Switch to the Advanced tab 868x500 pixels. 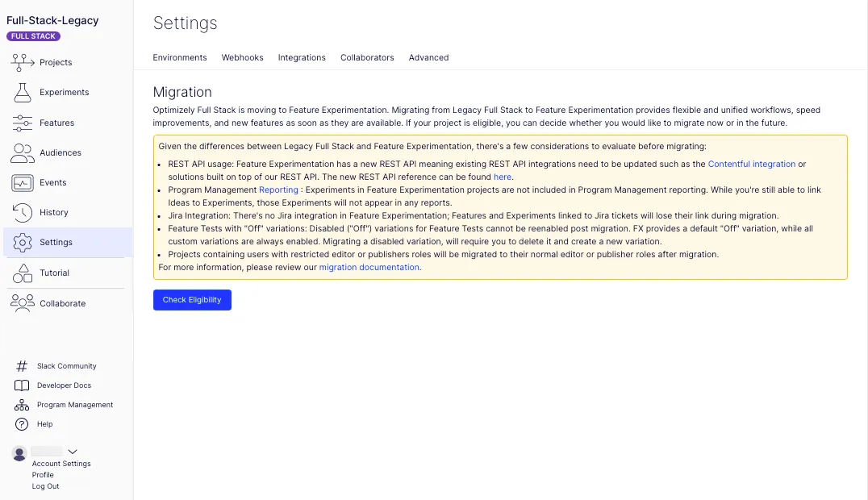point(428,57)
